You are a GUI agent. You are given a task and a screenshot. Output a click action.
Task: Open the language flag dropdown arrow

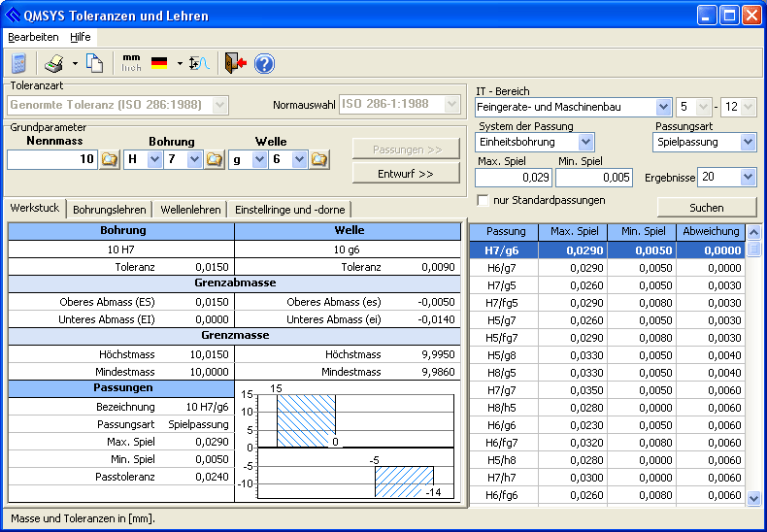pos(180,63)
